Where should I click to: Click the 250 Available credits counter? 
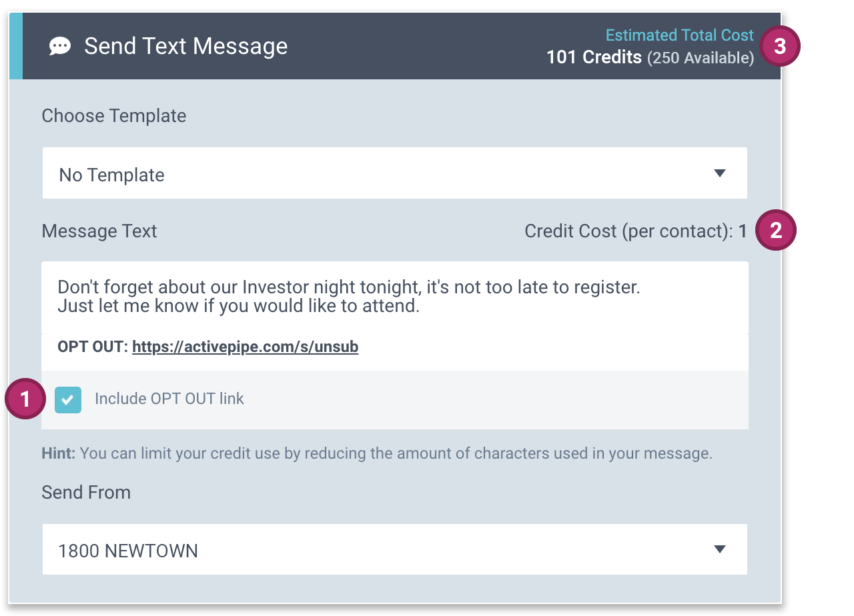coord(701,57)
